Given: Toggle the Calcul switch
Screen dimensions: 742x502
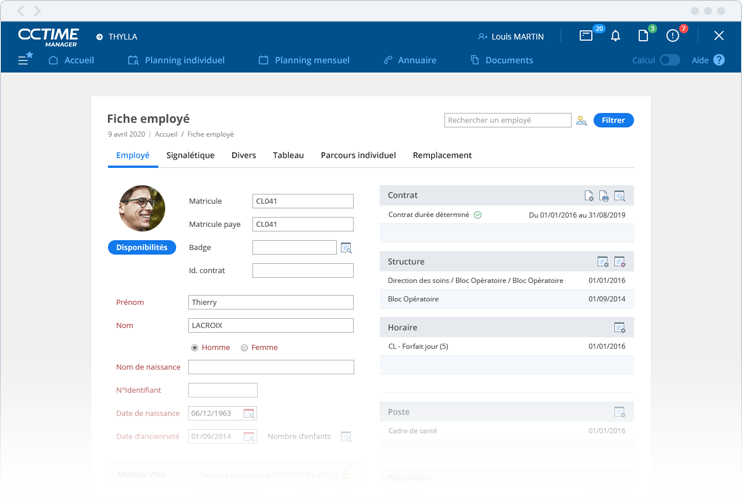Looking at the screenshot, I should coord(670,60).
